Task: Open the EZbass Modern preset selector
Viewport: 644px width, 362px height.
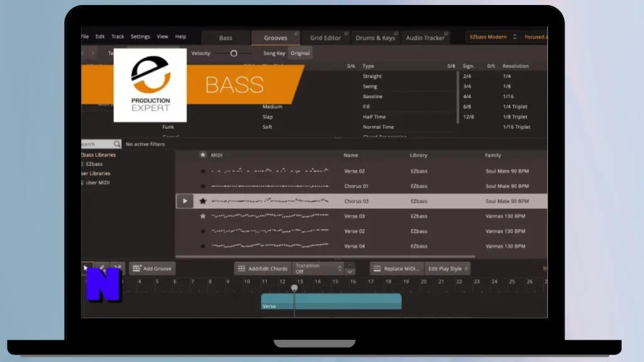Action: (492, 37)
